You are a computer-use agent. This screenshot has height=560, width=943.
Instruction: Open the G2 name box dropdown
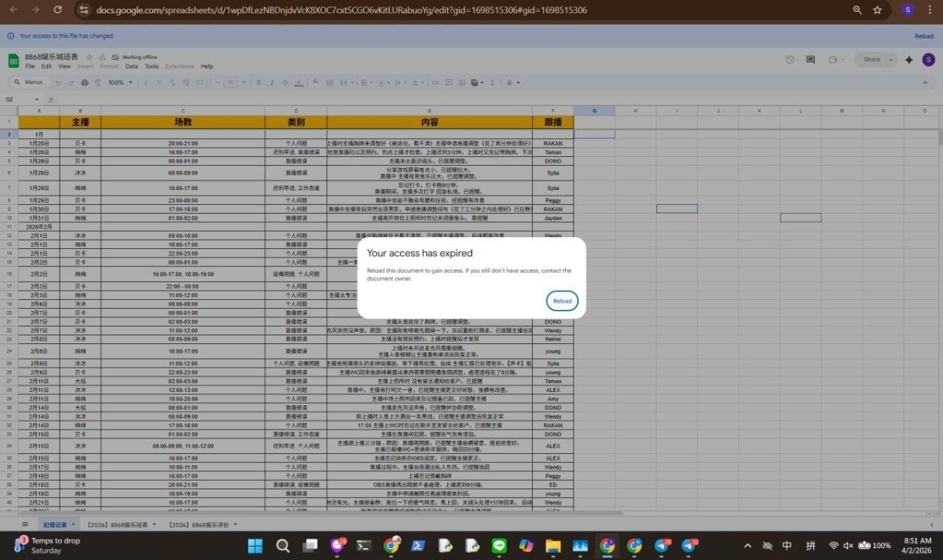[x=37, y=100]
